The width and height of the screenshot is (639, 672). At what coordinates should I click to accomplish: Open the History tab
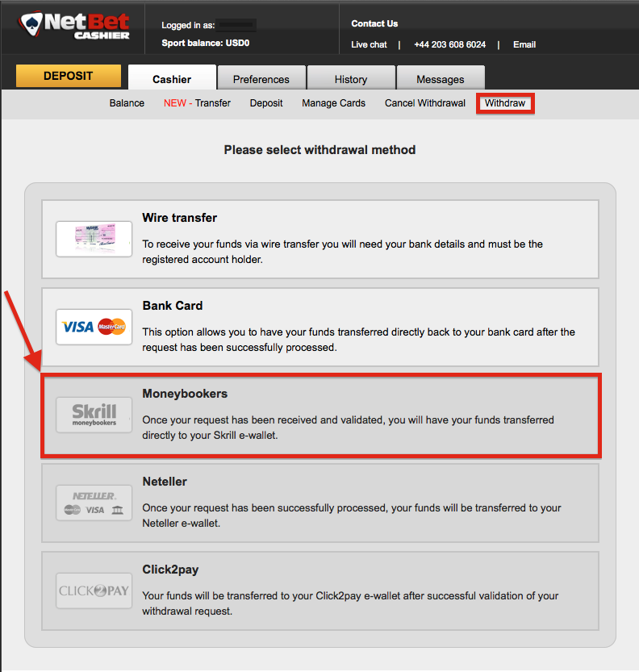coord(351,78)
